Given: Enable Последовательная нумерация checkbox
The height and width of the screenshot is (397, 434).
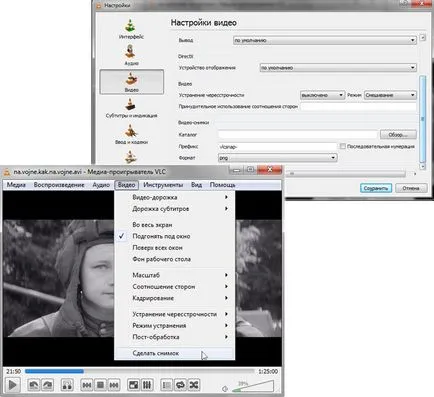Looking at the screenshot, I should (342, 146).
